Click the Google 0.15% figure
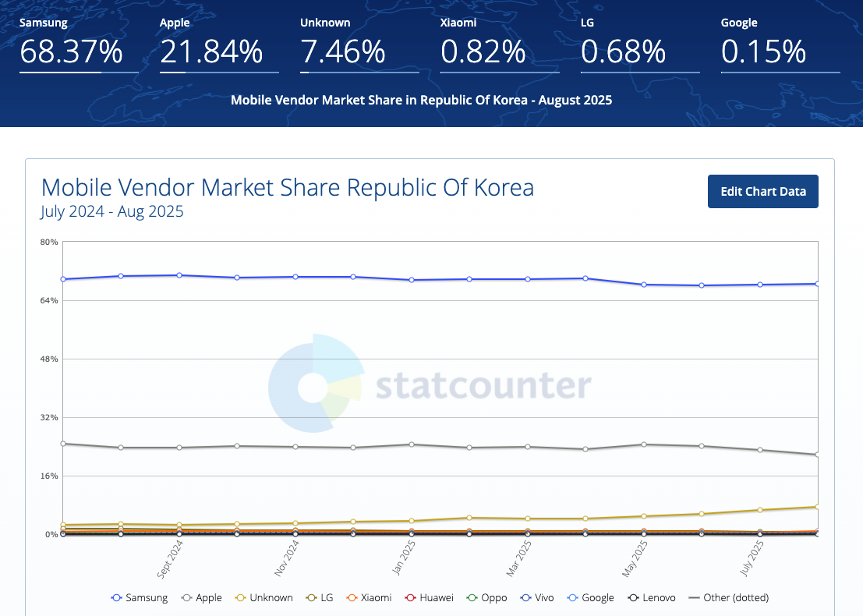 point(764,51)
